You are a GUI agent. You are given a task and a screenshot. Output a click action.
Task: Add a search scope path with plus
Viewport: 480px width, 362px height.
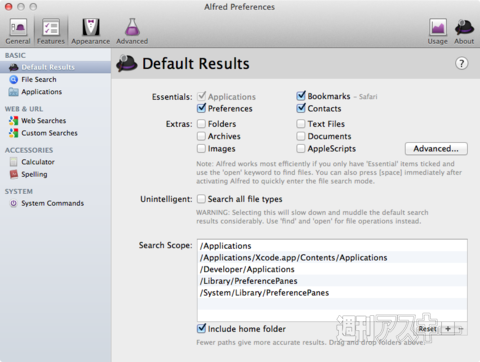(448, 329)
